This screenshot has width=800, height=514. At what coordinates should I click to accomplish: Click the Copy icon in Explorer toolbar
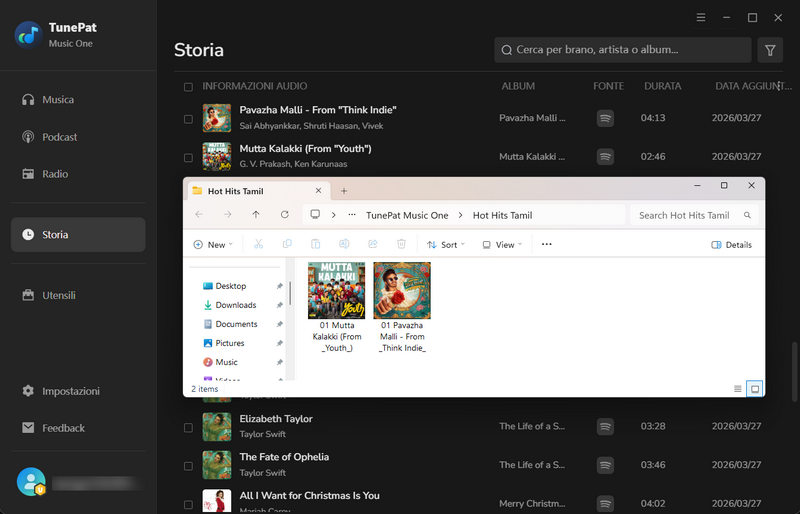pos(287,244)
